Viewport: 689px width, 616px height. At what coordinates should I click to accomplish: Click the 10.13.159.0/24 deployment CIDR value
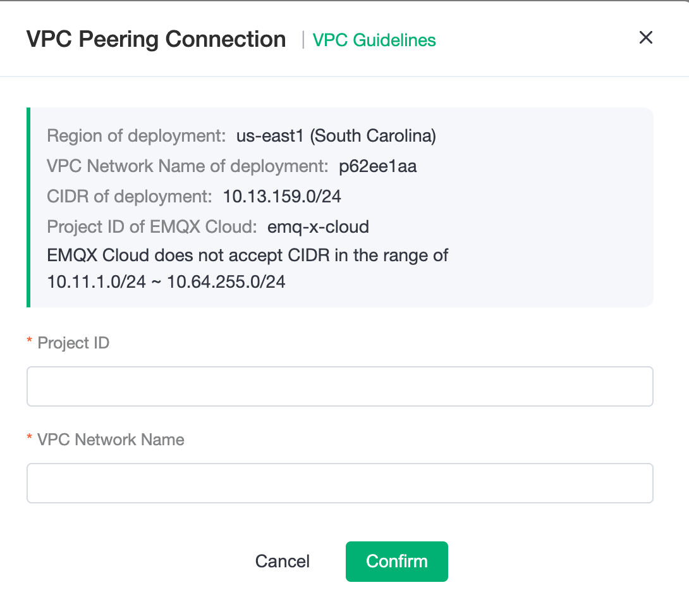tap(282, 197)
